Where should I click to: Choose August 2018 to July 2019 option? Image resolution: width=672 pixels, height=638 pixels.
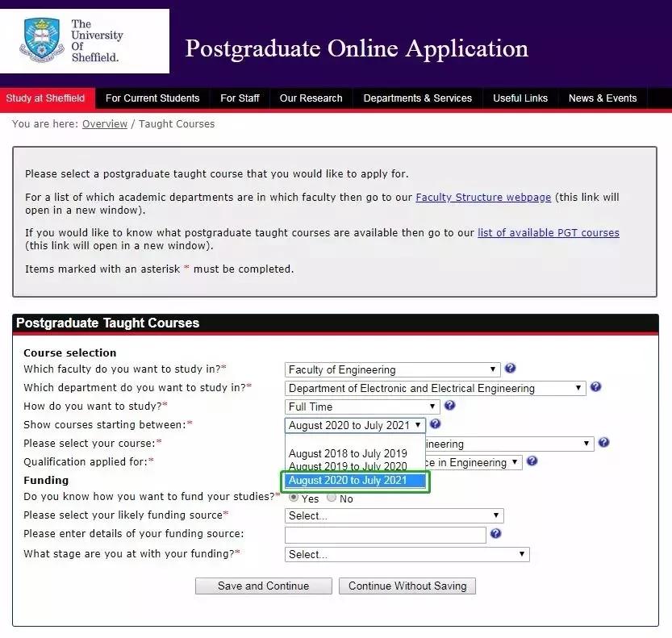pyautogui.click(x=348, y=453)
